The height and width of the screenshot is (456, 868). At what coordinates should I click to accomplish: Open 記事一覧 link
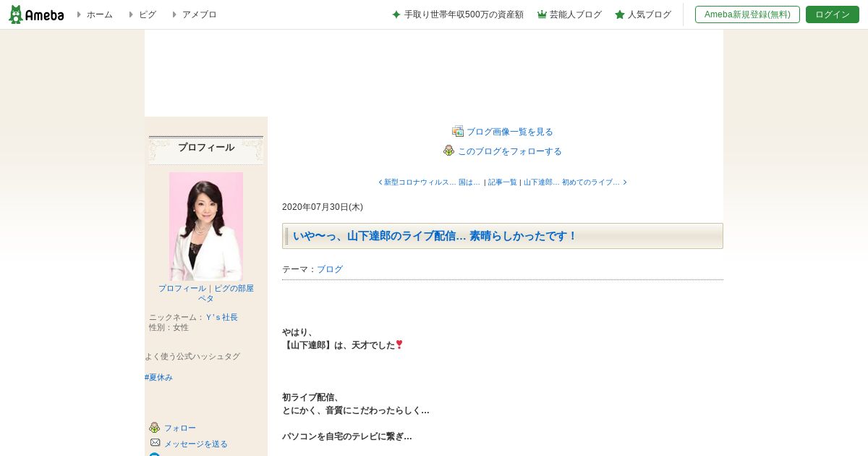click(503, 182)
